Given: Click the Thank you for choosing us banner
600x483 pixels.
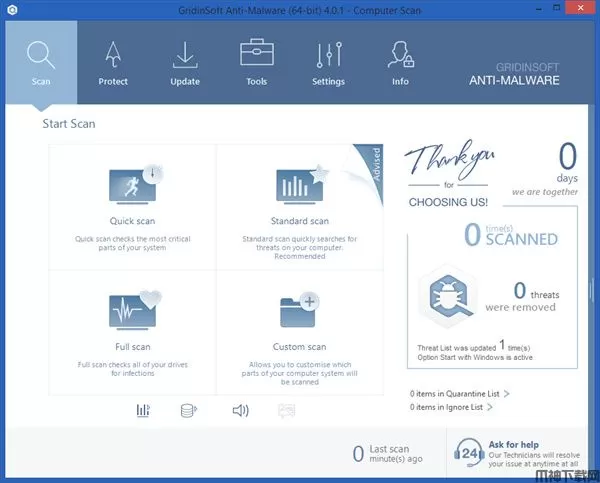Looking at the screenshot, I should 449,174.
